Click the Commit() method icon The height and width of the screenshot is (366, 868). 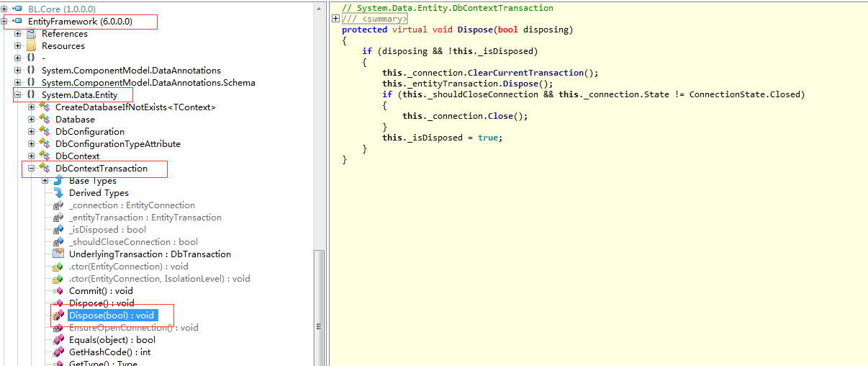(58, 291)
